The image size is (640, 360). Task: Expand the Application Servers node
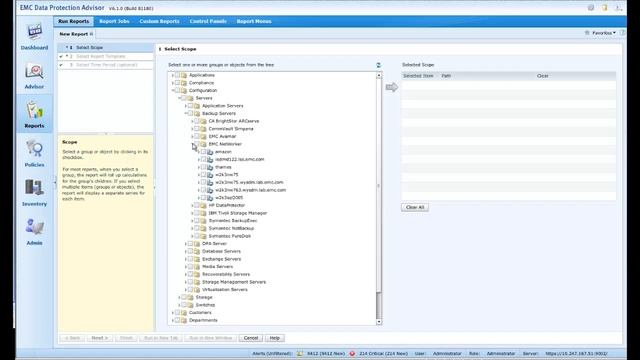point(186,106)
